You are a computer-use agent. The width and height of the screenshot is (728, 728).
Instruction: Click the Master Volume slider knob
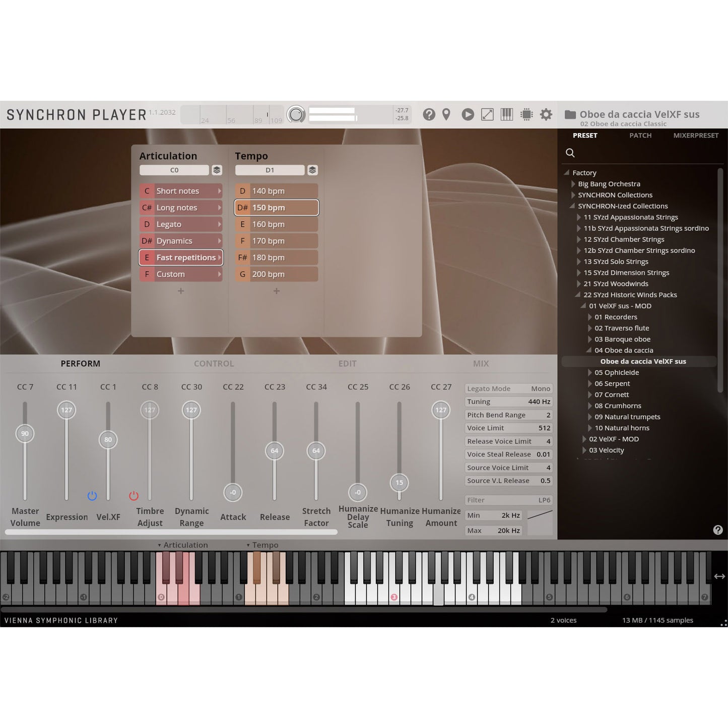click(x=25, y=434)
